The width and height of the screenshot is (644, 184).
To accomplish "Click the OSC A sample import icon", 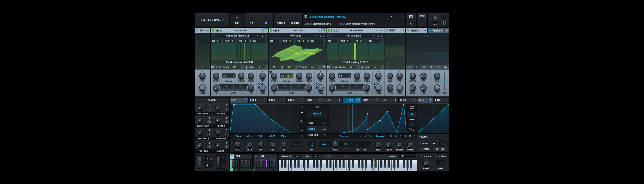I will (x=213, y=36).
